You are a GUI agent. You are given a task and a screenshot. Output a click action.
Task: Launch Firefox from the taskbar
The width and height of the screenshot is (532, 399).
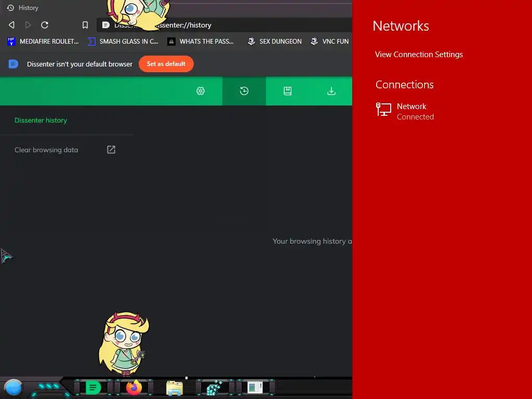(134, 388)
